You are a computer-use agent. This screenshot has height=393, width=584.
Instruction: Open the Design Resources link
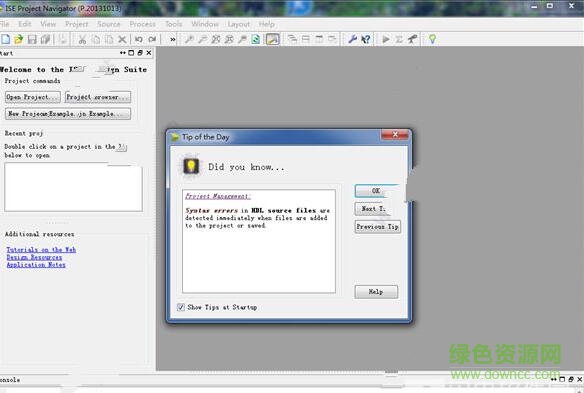(34, 257)
